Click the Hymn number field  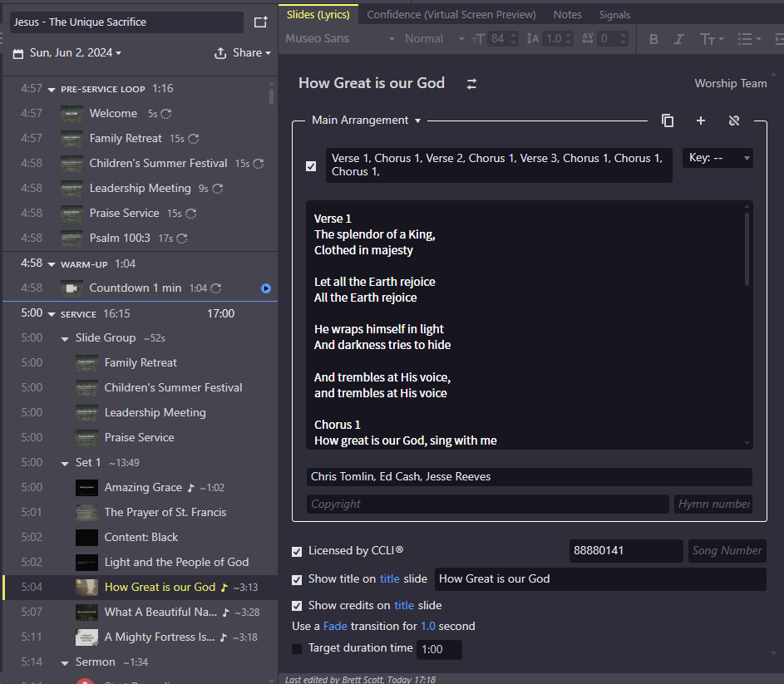pos(713,504)
